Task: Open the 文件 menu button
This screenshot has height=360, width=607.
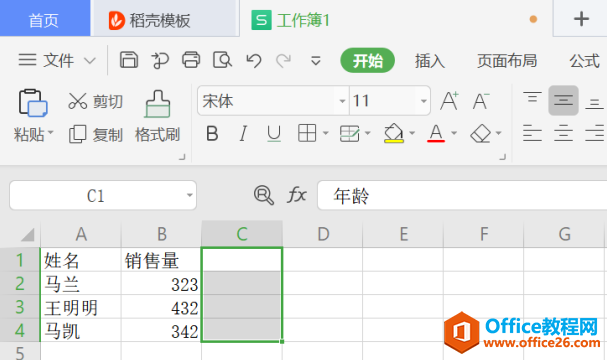Action: tap(57, 60)
